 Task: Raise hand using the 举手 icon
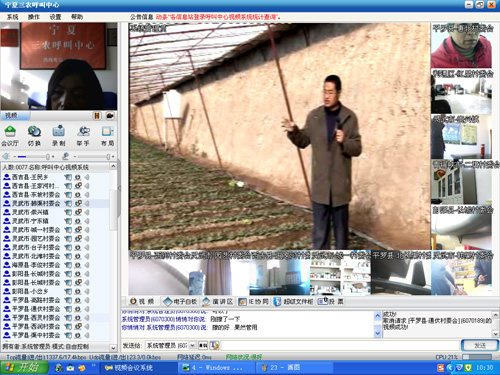pos(83,136)
